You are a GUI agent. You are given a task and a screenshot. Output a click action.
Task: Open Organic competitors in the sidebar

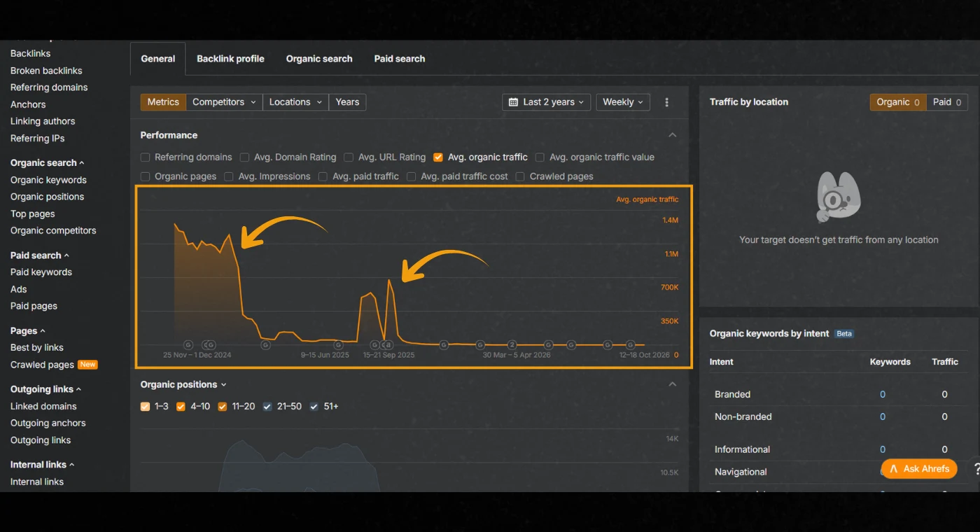pyautogui.click(x=53, y=230)
